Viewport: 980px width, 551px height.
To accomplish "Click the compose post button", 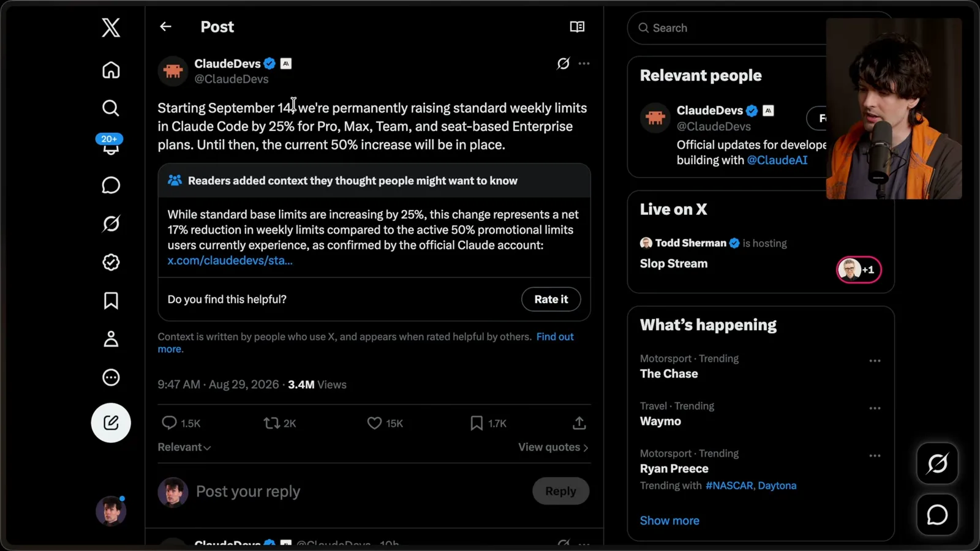I will (111, 422).
